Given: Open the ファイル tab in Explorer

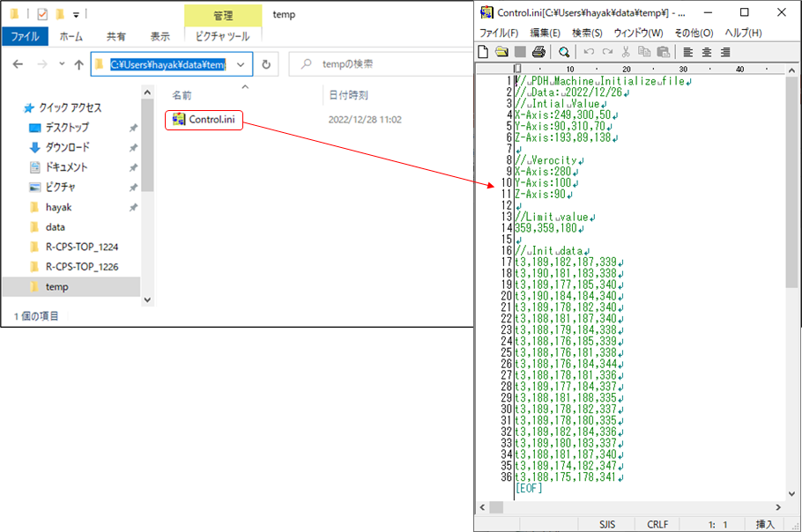Looking at the screenshot, I should 25,37.
